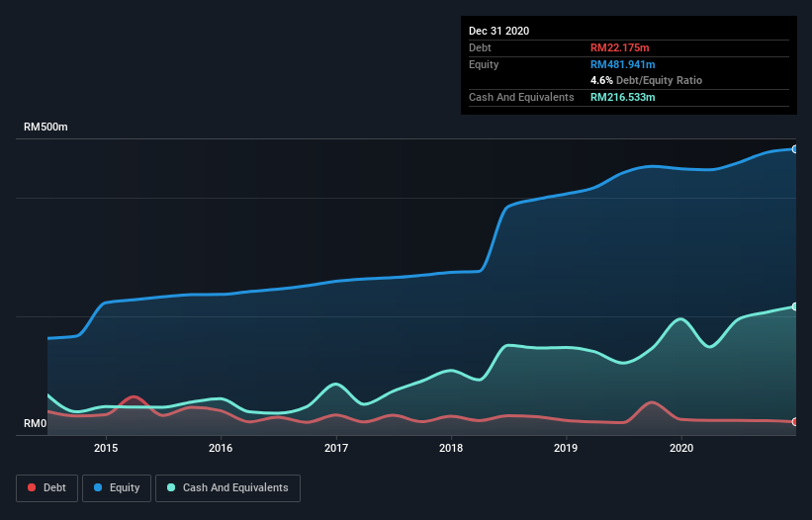Click the Equity row label in tooltip
Screen dimensions: 812x520
[x=484, y=64]
